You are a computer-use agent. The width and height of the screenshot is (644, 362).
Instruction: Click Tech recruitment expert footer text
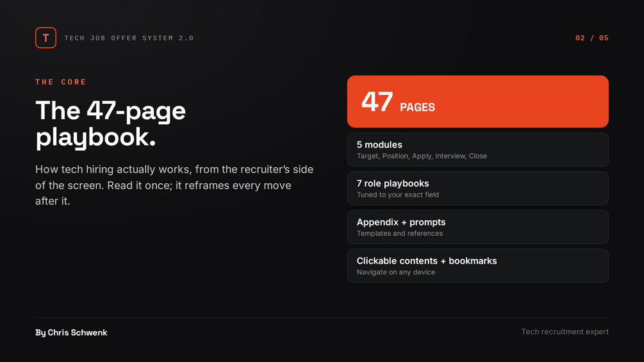coord(565,332)
